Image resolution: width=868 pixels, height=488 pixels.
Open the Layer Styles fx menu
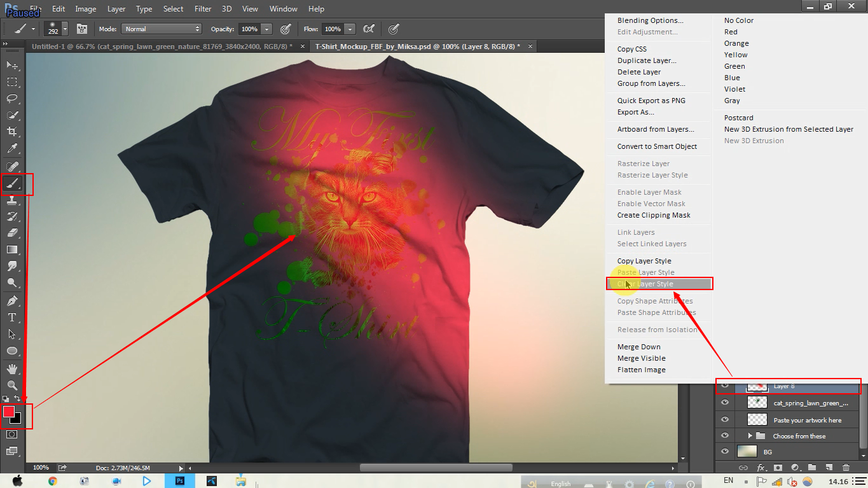click(761, 468)
